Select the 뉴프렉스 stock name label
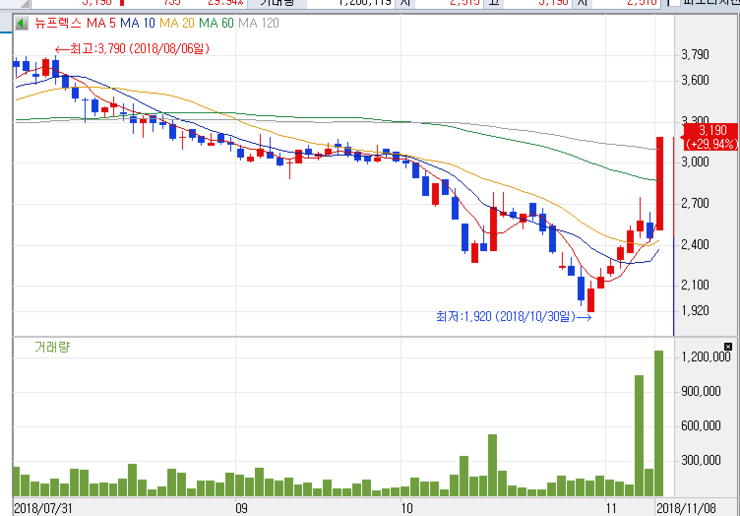The width and height of the screenshot is (740, 516). point(58,23)
